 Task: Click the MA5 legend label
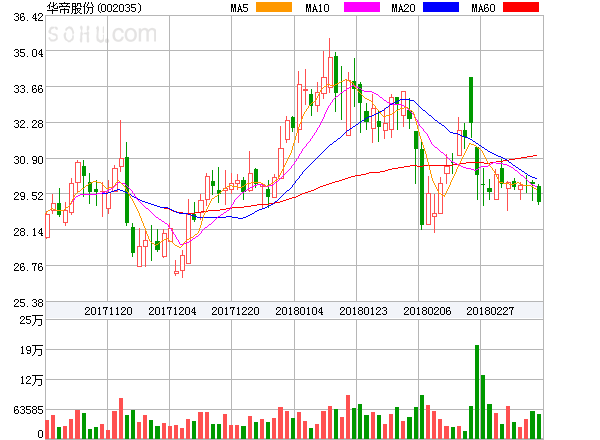coord(240,8)
